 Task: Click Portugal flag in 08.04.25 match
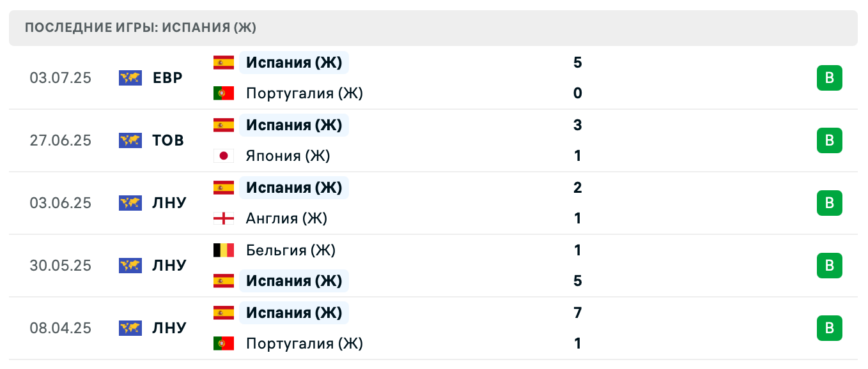224,343
